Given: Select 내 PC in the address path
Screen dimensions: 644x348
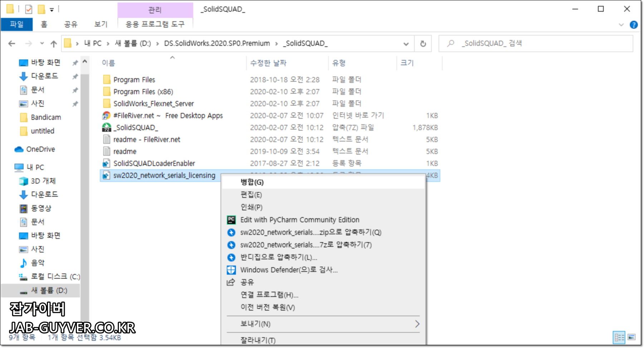Looking at the screenshot, I should pos(93,43).
